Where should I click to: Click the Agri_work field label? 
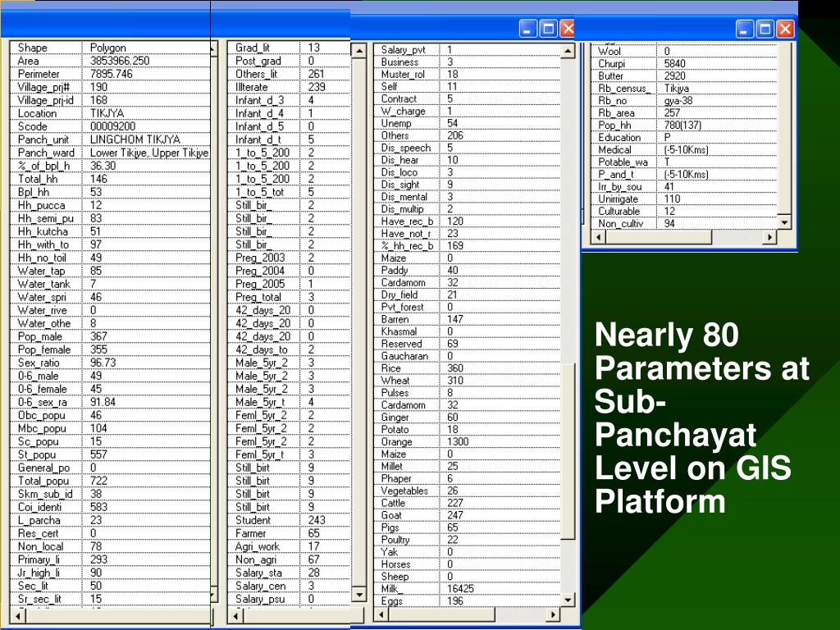tap(257, 546)
